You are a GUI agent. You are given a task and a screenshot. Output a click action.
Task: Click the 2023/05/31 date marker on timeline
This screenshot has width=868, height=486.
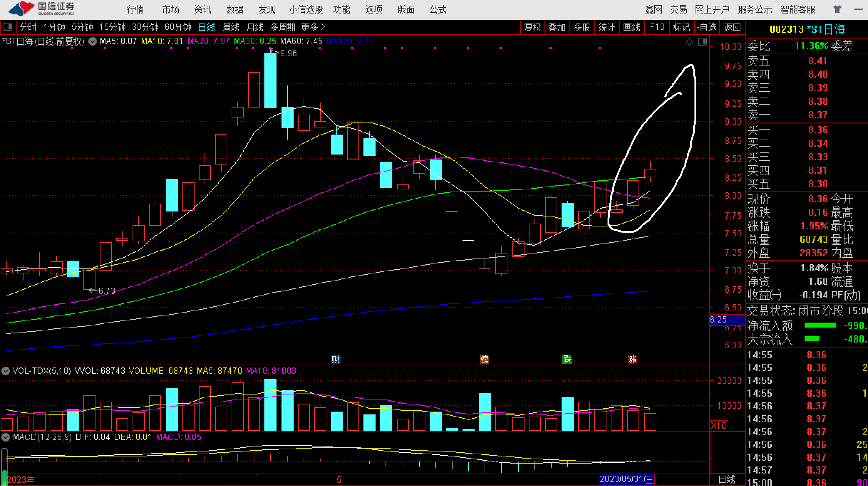[626, 479]
